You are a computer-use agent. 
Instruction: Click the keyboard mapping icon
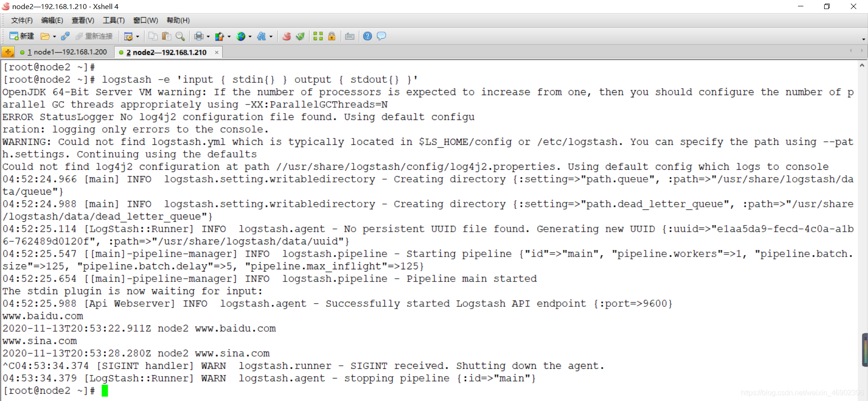[x=350, y=36]
